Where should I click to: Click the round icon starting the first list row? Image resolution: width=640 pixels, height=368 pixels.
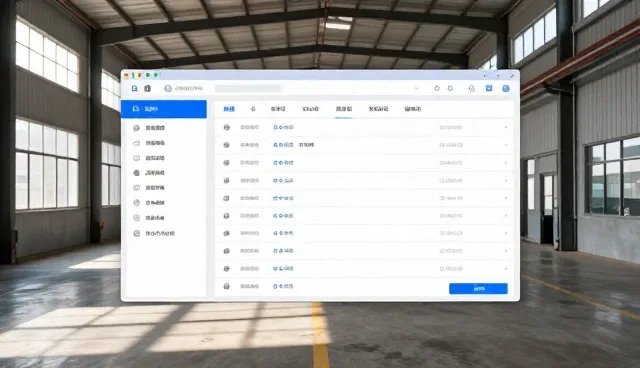pos(227,127)
